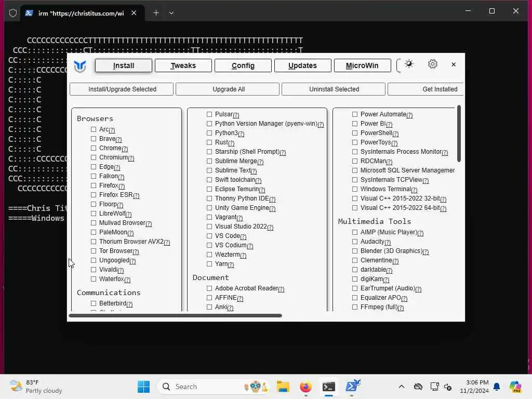This screenshot has height=399, width=532.
Task: Switch to the Updates tab
Action: [x=303, y=65]
